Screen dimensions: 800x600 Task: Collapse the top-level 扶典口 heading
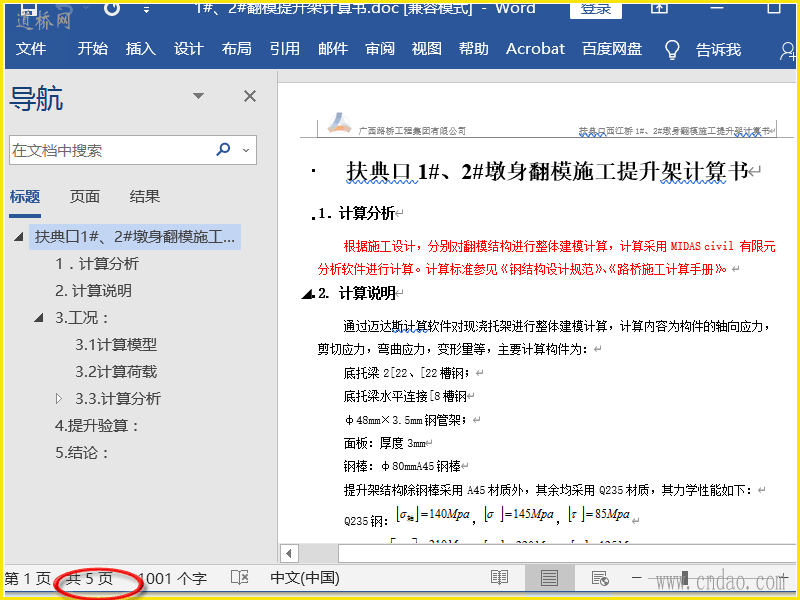(19, 237)
